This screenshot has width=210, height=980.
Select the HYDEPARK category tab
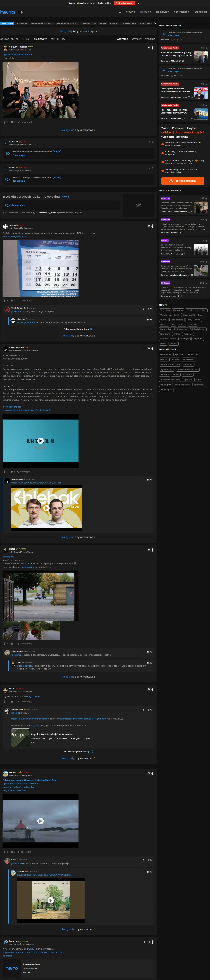[x=22, y=24]
